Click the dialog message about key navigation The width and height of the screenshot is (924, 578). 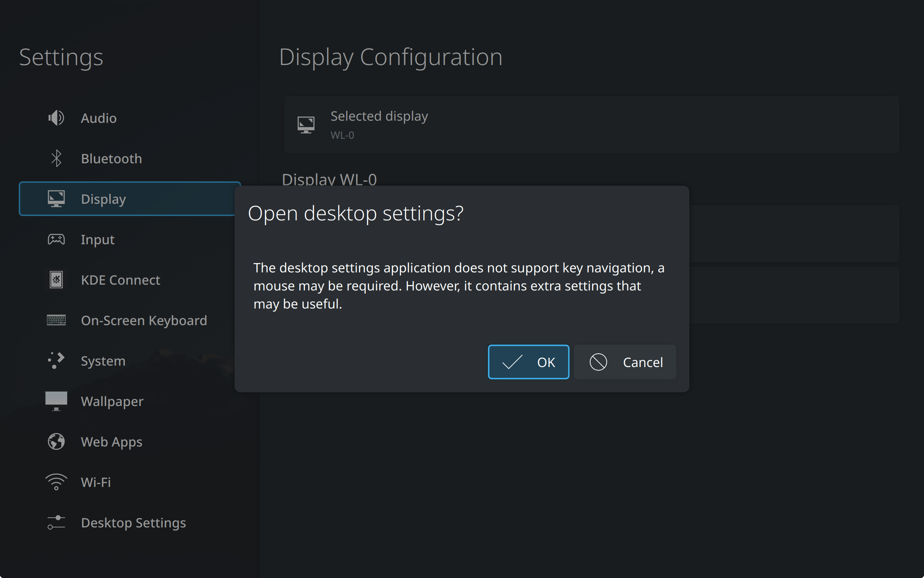(x=458, y=286)
